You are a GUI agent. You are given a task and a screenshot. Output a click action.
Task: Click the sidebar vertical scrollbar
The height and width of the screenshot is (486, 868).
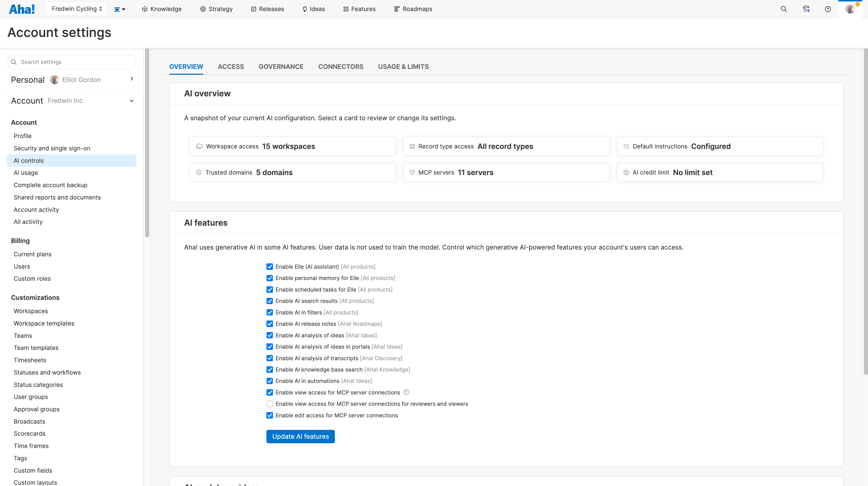point(147,143)
